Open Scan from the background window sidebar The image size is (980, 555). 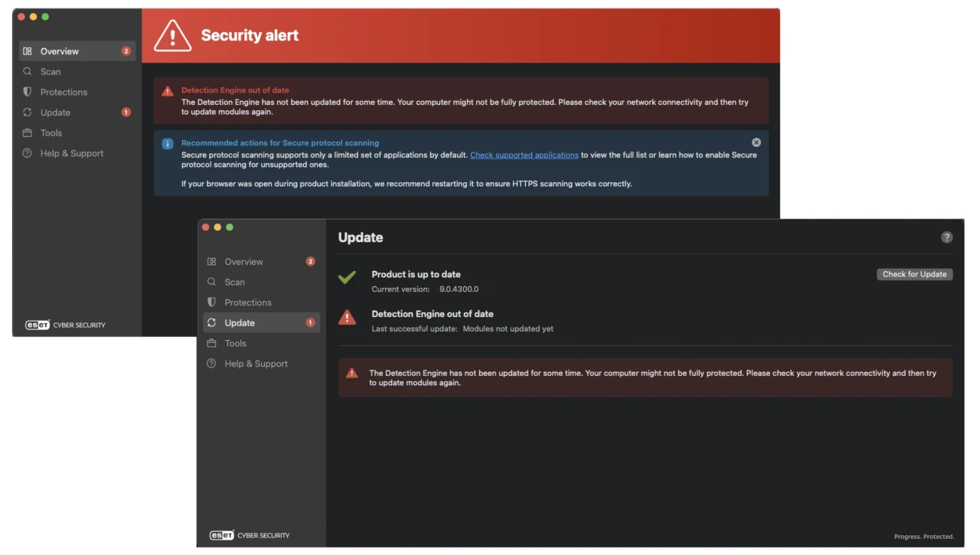click(x=51, y=71)
